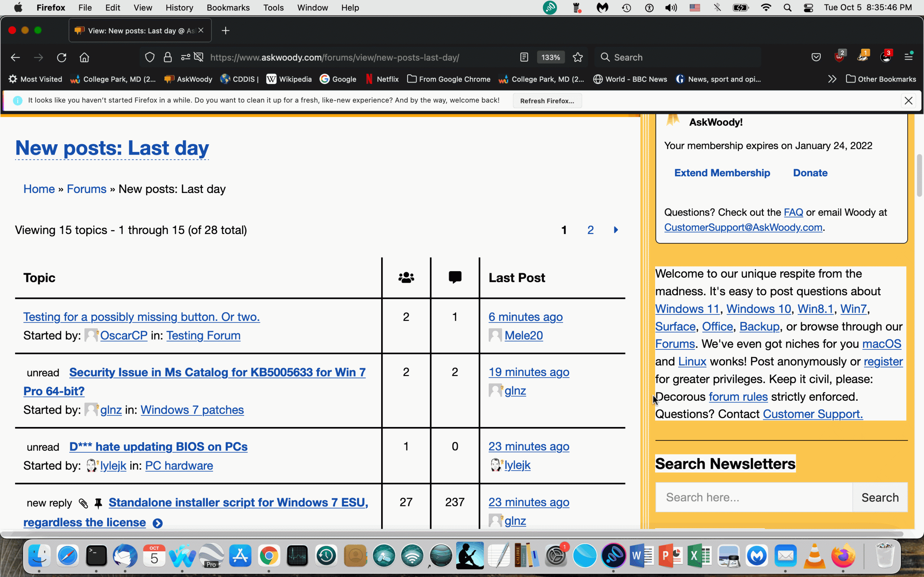This screenshot has height=577, width=924.
Task: Go back with the back arrow
Action: (15, 57)
